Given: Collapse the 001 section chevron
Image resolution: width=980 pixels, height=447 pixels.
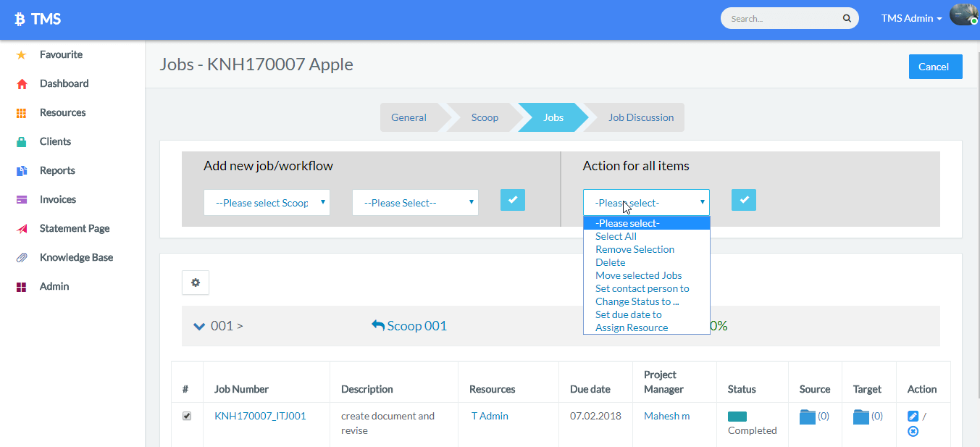Looking at the screenshot, I should pyautogui.click(x=199, y=326).
